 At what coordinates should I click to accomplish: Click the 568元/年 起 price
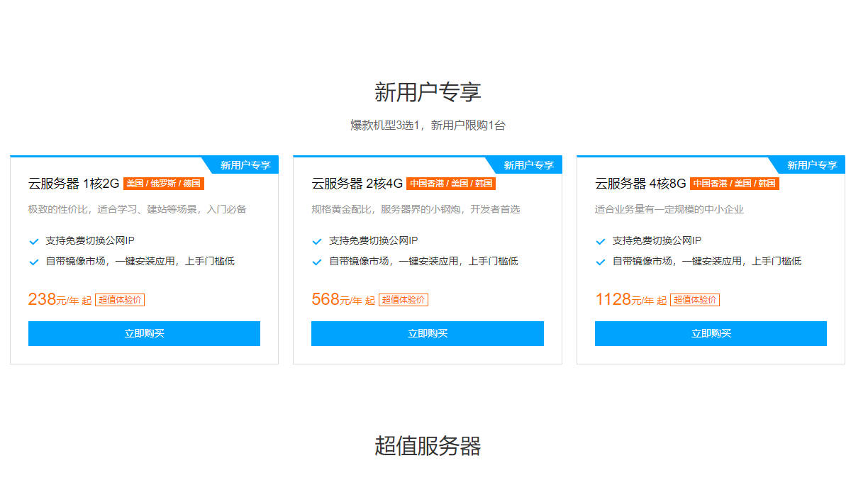(x=343, y=299)
